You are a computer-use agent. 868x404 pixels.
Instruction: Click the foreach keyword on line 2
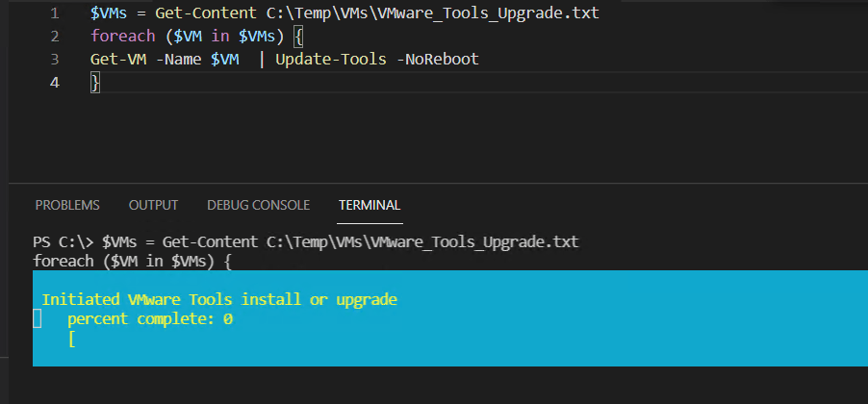tap(121, 37)
